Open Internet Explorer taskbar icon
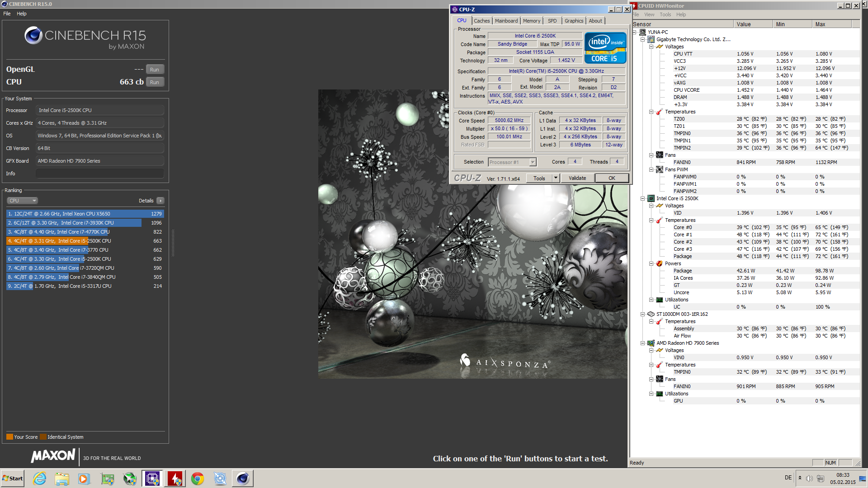 pos(40,479)
